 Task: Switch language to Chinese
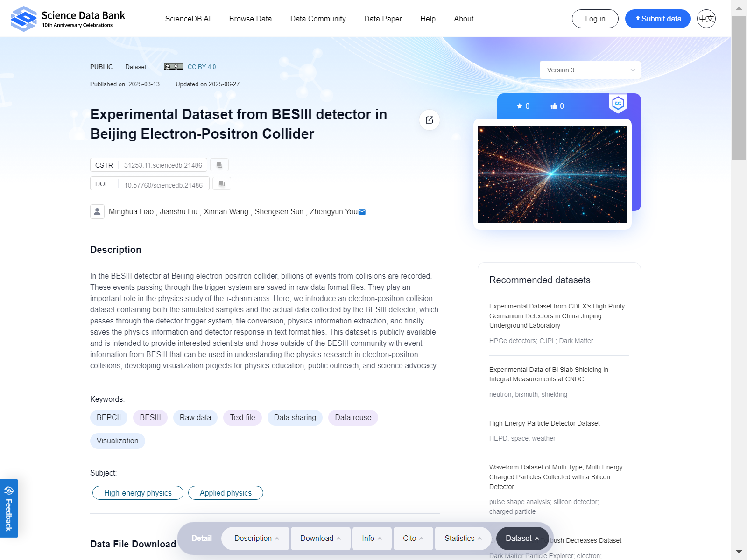(x=706, y=19)
